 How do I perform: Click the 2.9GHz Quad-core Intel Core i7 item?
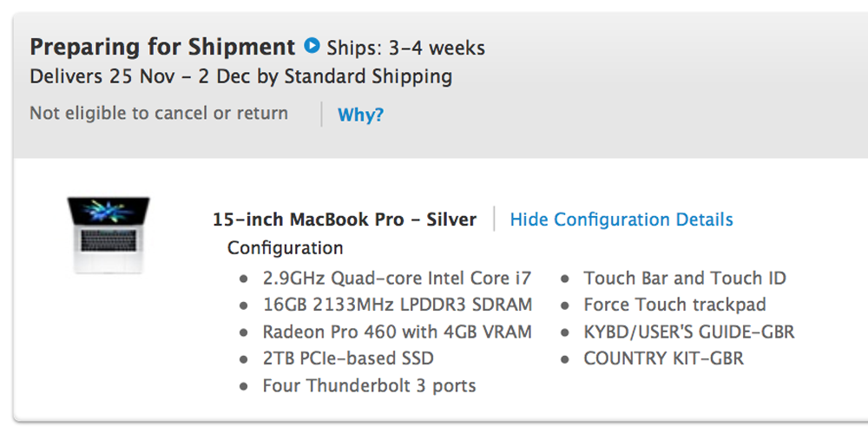click(x=397, y=279)
